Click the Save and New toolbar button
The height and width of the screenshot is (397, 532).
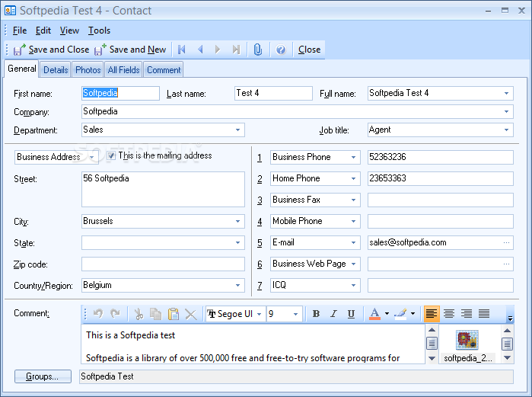(x=130, y=50)
